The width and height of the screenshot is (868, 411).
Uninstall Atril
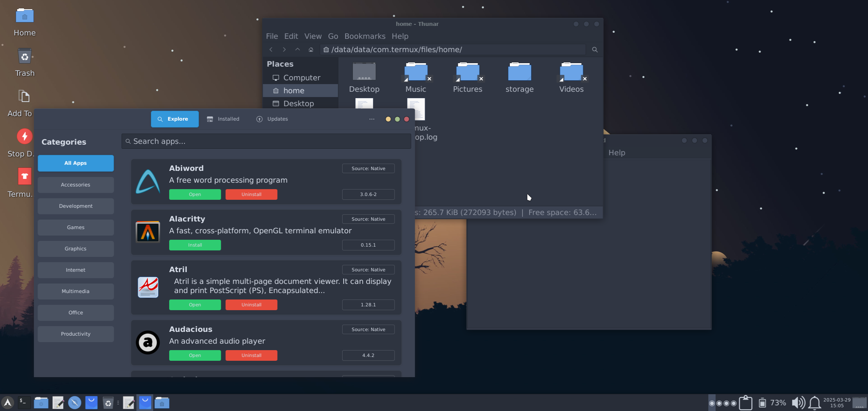coord(251,305)
